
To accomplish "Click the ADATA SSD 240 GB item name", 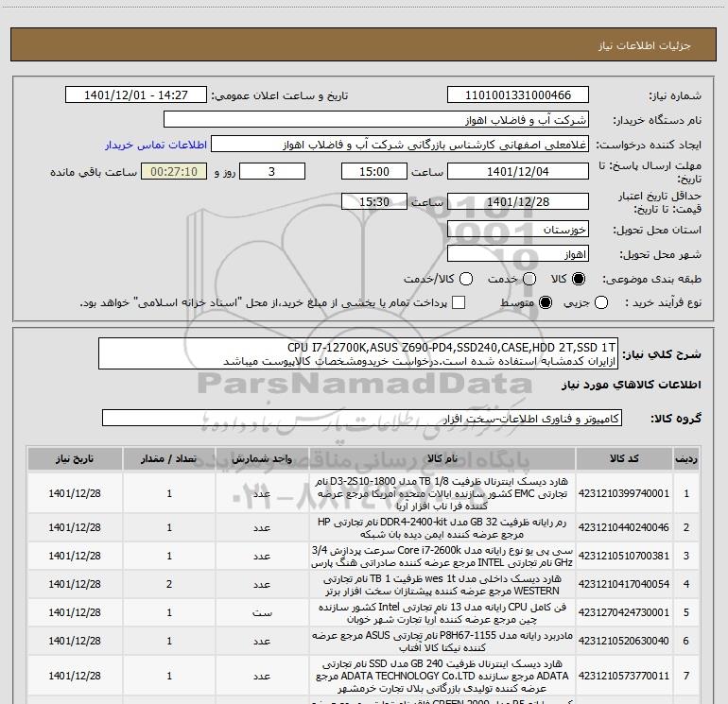I will click(x=442, y=677).
